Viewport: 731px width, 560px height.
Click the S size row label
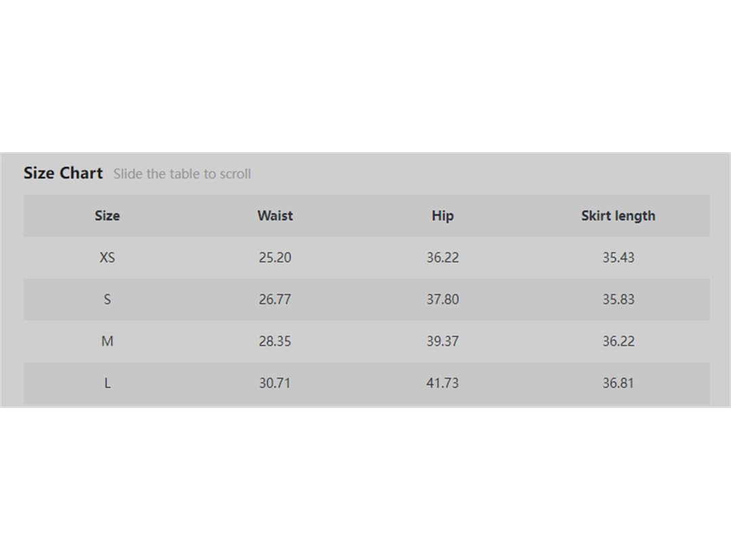click(x=107, y=299)
